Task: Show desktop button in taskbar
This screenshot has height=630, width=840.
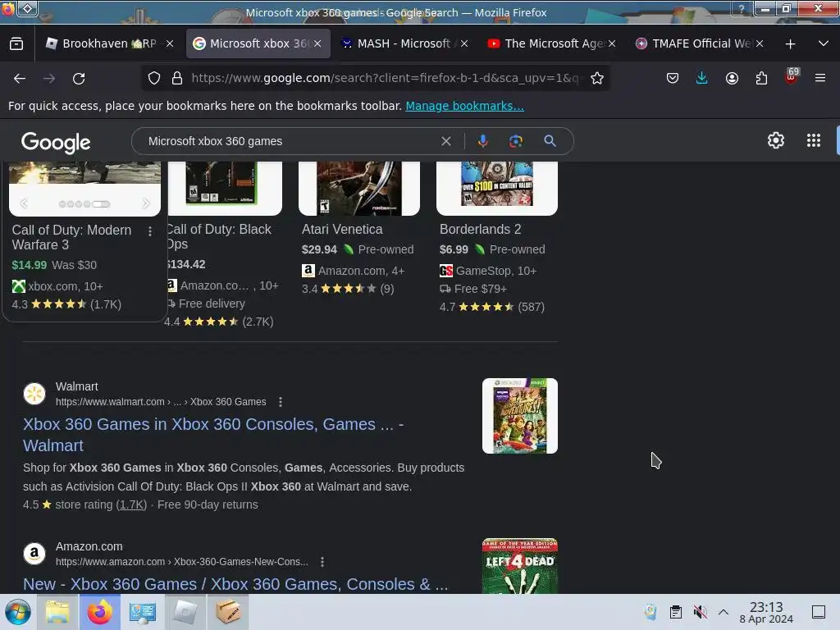Action: point(819,612)
